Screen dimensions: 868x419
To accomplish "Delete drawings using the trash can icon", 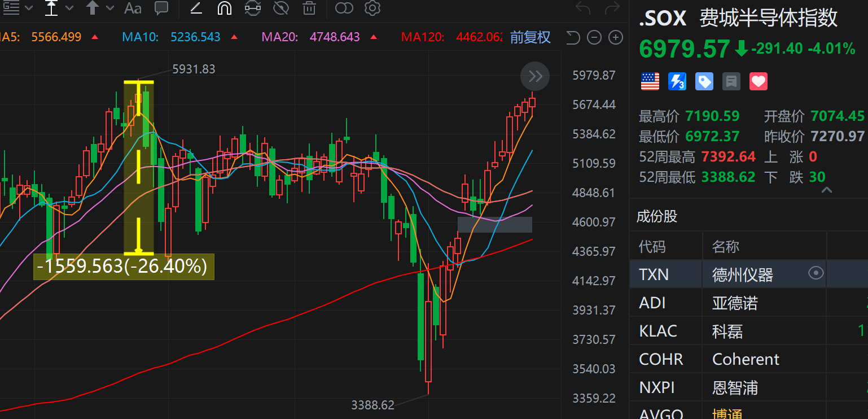I will click(309, 8).
